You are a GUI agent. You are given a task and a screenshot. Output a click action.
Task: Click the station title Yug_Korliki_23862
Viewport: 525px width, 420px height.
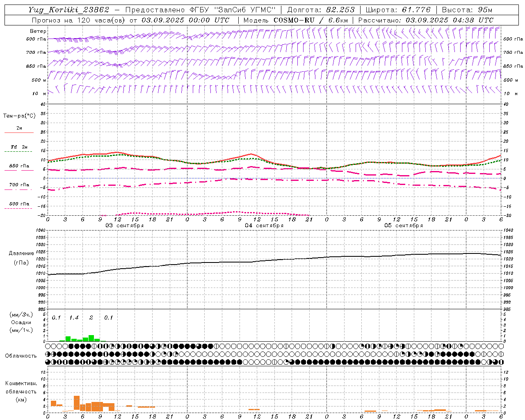pos(68,10)
